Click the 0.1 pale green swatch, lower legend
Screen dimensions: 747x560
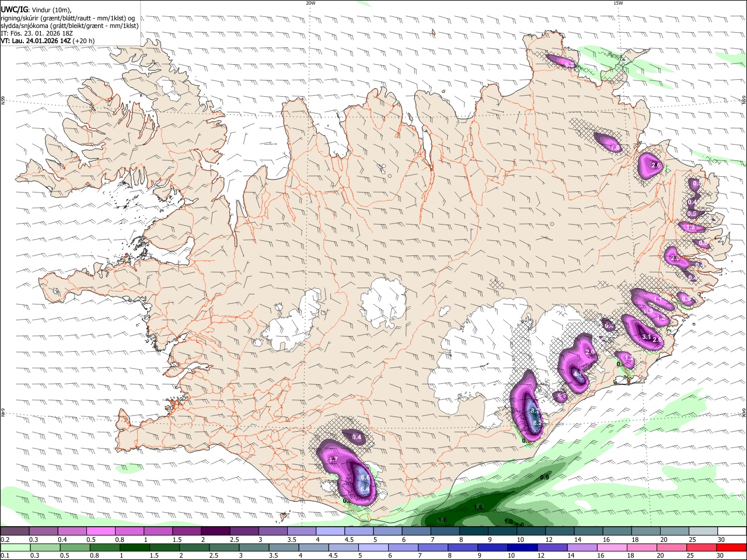click(x=16, y=547)
